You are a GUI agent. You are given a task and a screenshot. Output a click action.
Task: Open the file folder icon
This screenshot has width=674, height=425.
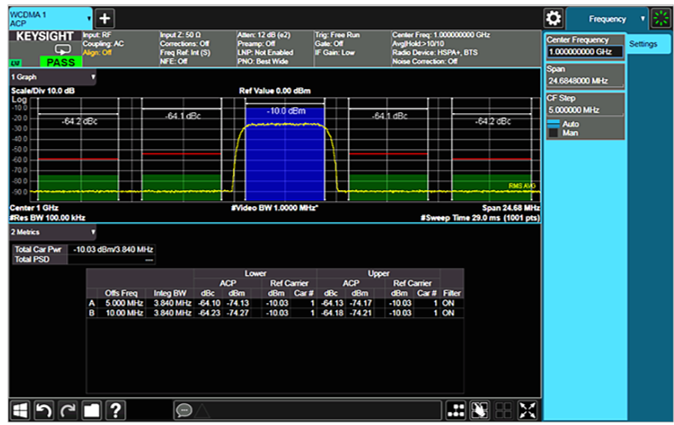pos(90,410)
